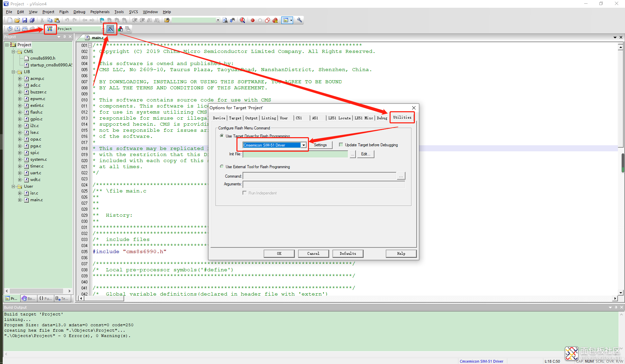Open the Configuration wrench icon
This screenshot has height=364, width=625.
(x=299, y=20)
